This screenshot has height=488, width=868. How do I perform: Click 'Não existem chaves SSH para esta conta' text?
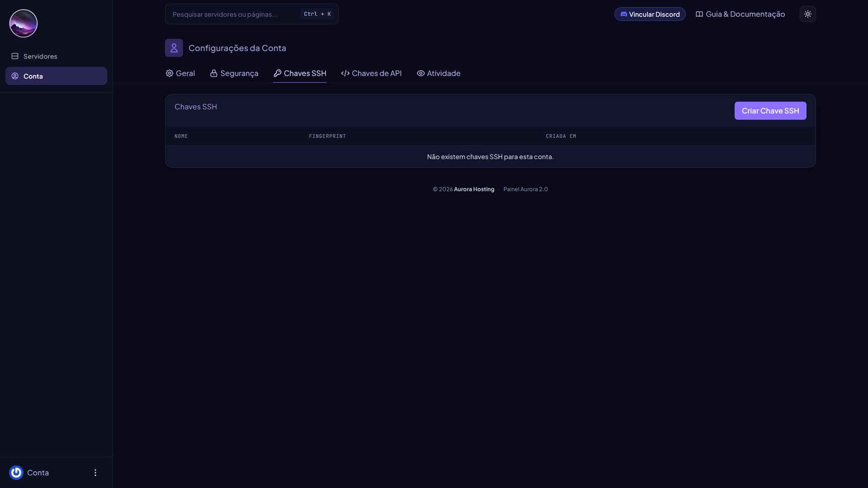[490, 157]
